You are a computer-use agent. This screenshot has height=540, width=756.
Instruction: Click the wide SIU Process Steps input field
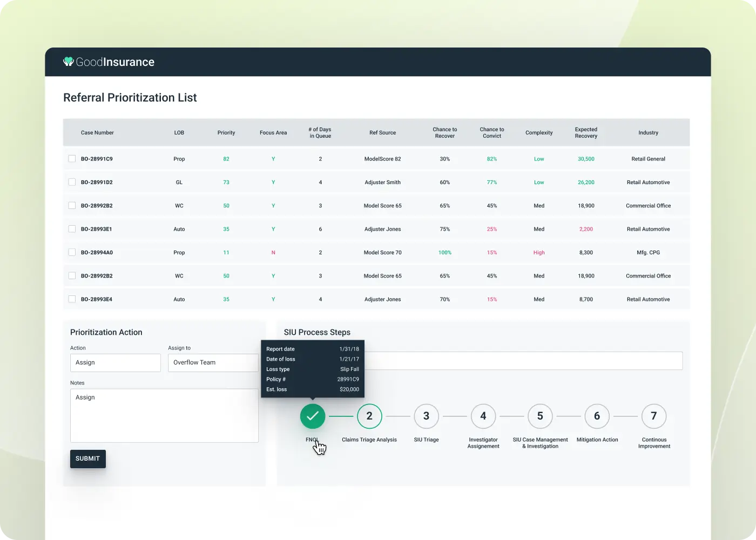(x=523, y=361)
